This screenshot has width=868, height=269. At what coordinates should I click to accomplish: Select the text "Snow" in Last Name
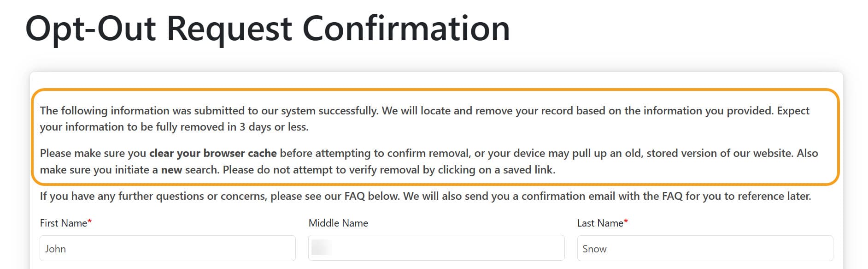[595, 248]
